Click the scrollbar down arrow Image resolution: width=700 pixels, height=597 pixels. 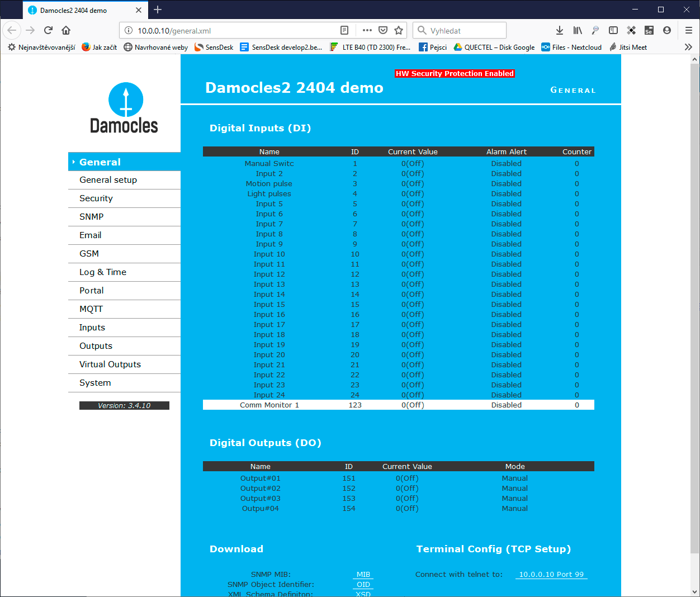[695, 591]
